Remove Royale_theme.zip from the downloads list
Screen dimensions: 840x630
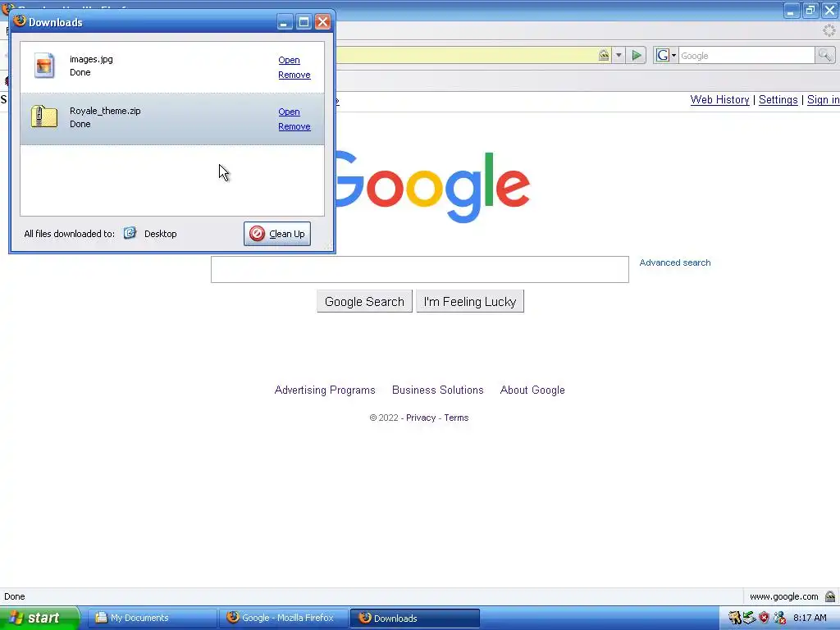click(294, 126)
